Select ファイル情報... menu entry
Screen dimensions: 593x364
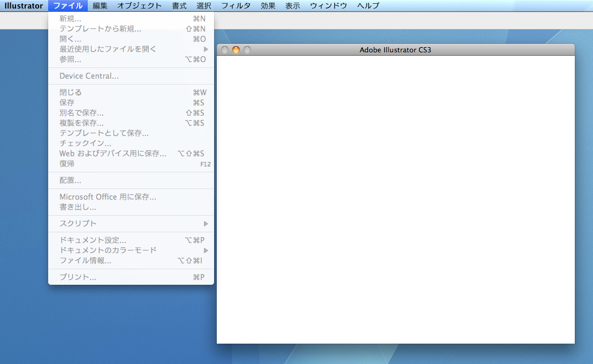coord(131,261)
